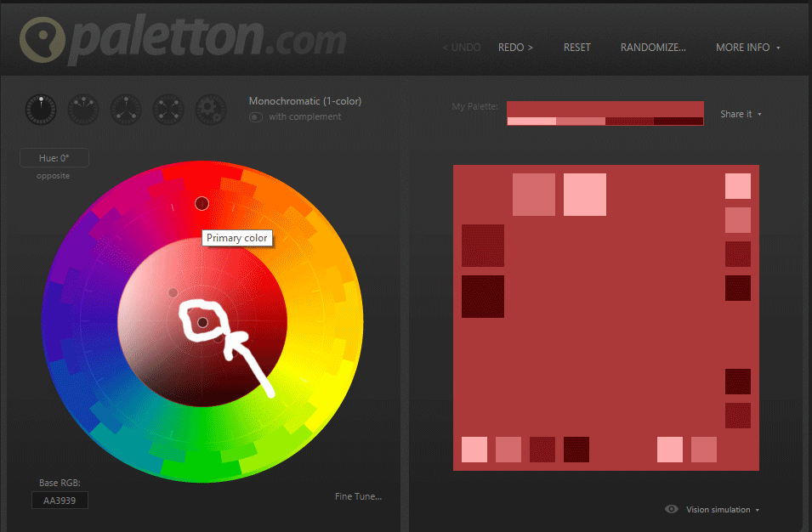
Task: Open the Fine Tune link
Action: pos(358,496)
